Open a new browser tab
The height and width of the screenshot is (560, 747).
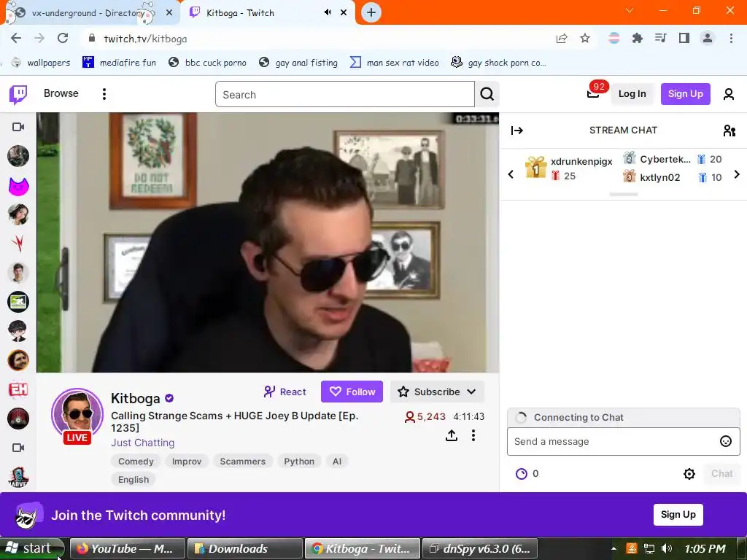coord(371,12)
